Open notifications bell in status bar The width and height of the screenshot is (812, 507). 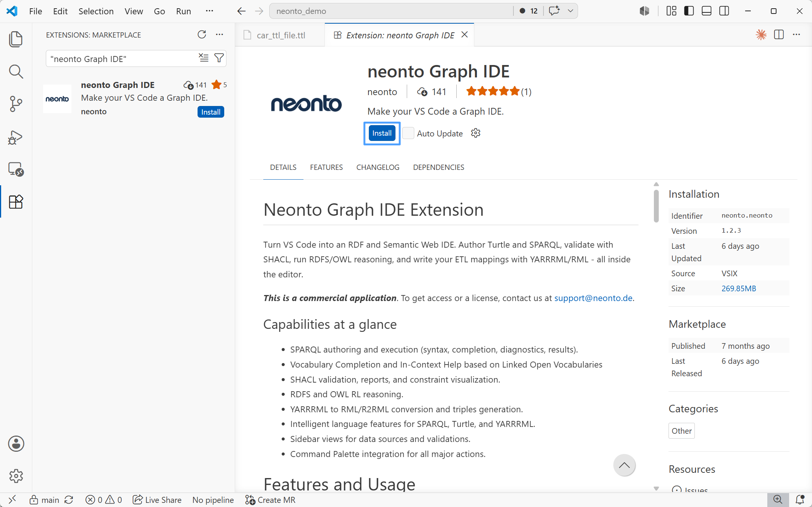point(800,500)
